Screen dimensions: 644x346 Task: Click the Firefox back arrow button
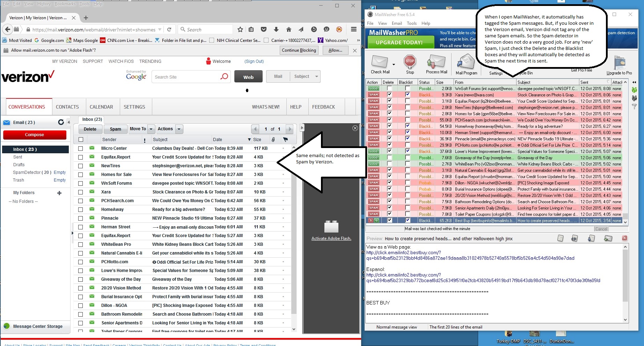pyautogui.click(x=8, y=29)
